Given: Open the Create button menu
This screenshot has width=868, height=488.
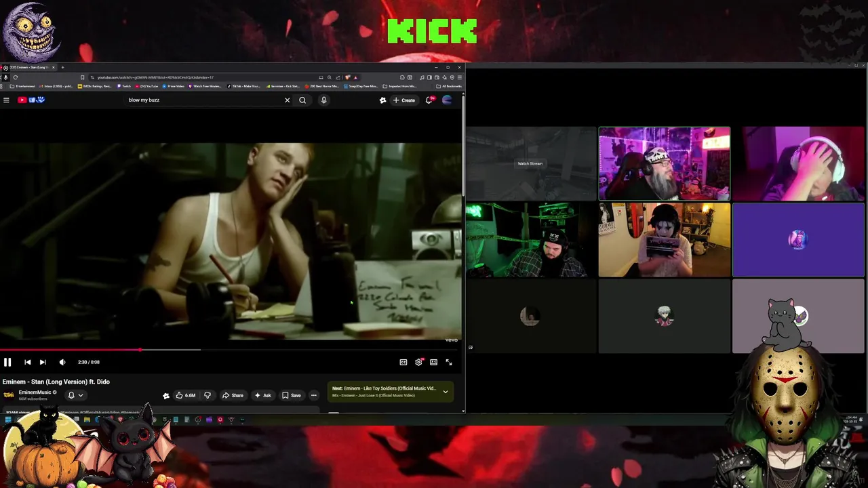Looking at the screenshot, I should [x=404, y=100].
